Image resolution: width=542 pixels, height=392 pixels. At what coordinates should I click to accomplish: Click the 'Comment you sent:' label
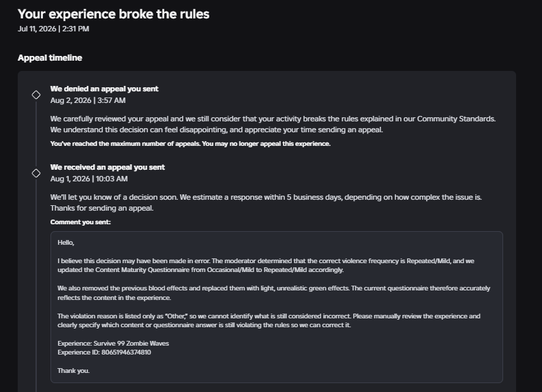coord(80,222)
